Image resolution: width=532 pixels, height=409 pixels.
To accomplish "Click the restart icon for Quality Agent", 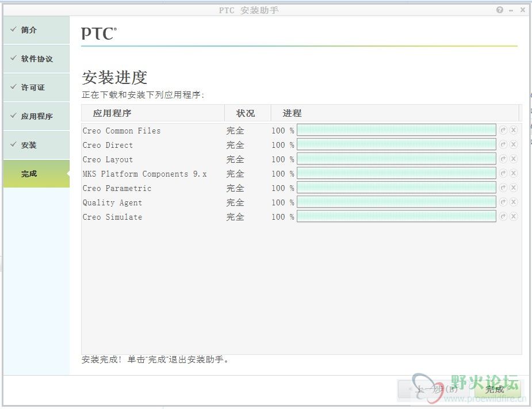I will click(503, 202).
